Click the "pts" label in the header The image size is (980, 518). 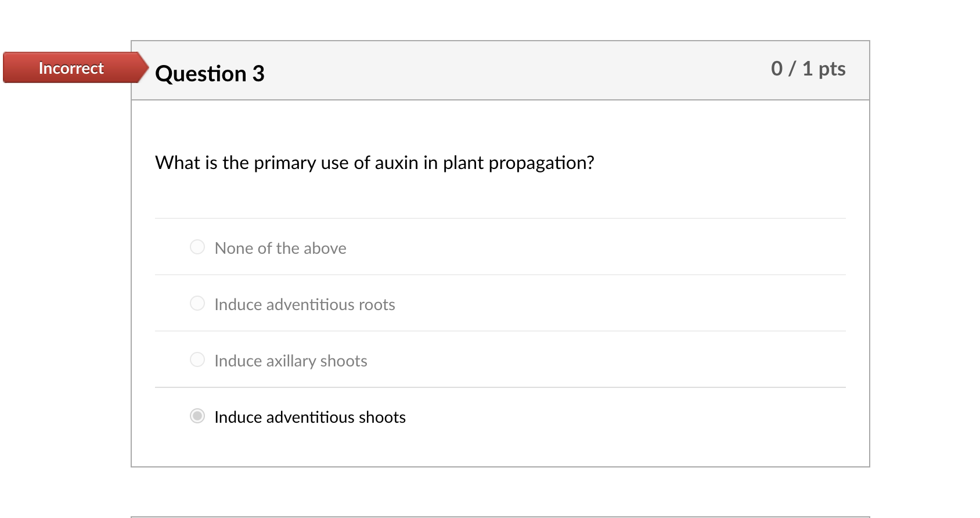point(831,69)
